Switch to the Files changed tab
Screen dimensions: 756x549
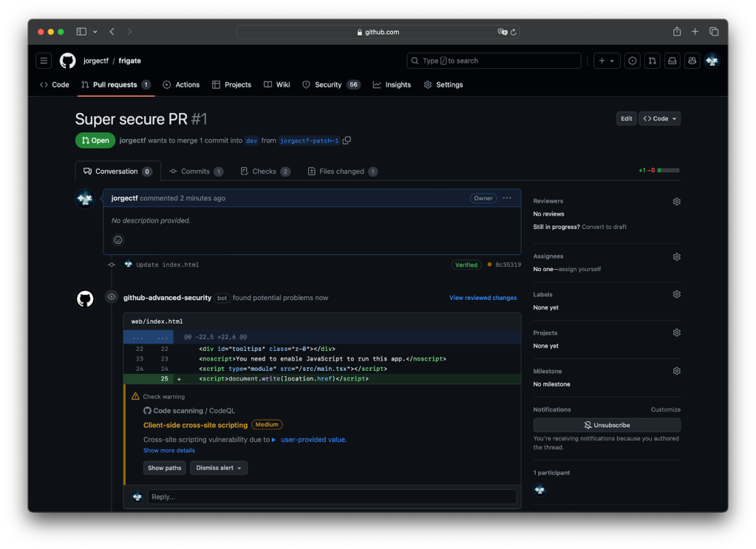pos(342,171)
